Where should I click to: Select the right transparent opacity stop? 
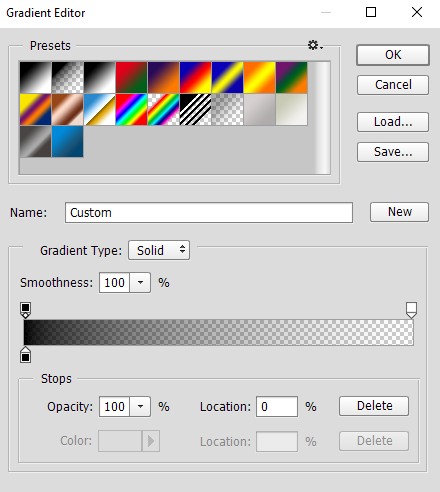point(411,310)
